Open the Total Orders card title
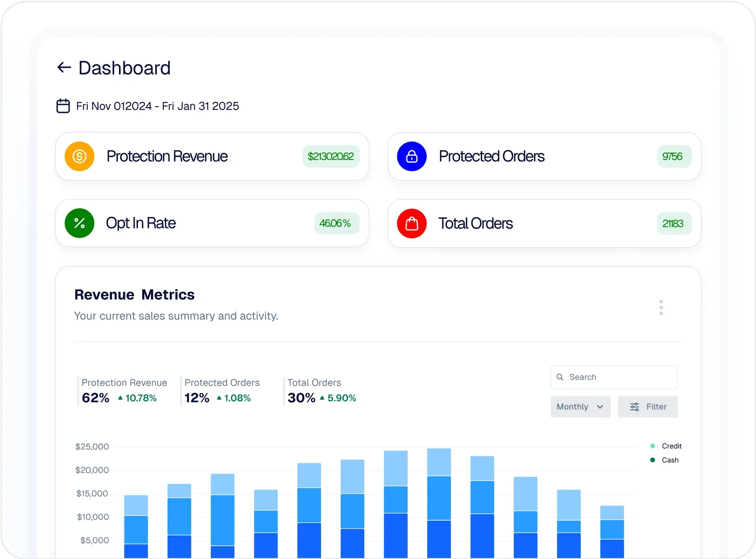Viewport: 756px width, 559px height. 476,224
